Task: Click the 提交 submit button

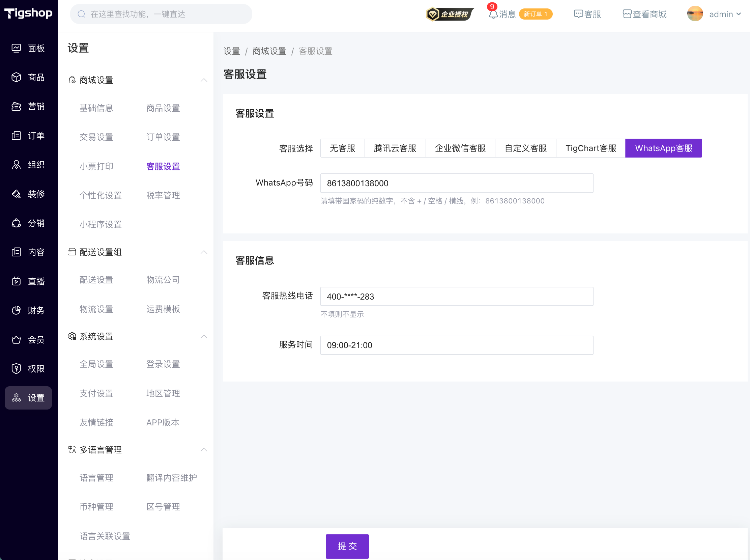Action: (x=347, y=547)
